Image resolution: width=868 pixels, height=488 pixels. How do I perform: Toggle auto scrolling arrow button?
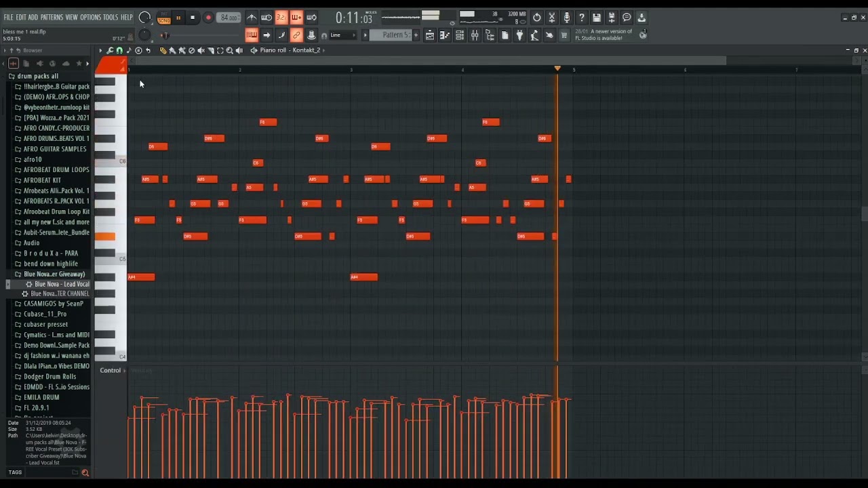coord(267,35)
